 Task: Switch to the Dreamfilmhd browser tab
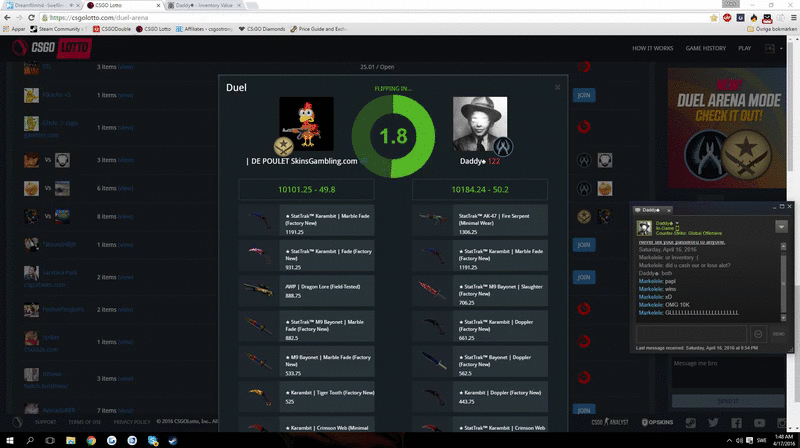point(40,5)
